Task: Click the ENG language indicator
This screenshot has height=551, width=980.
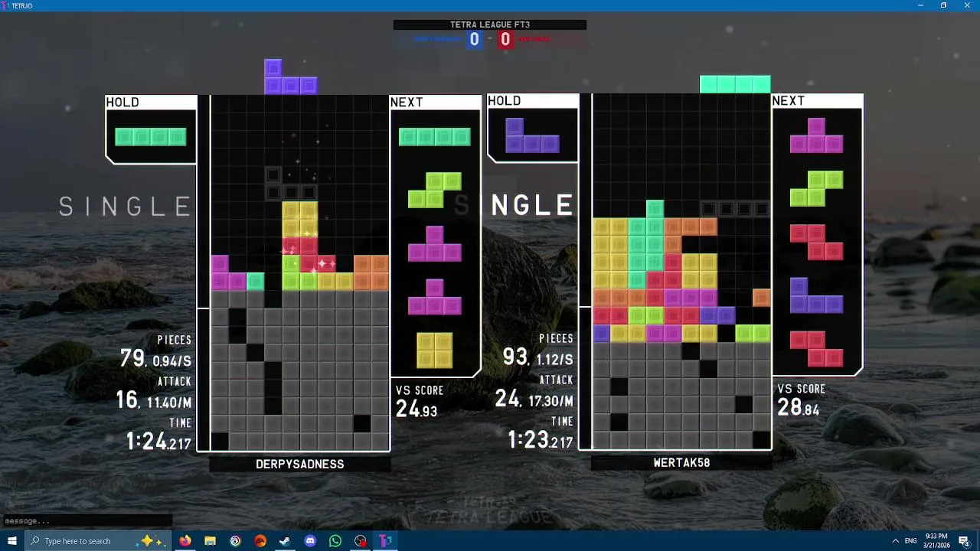Action: (910, 541)
